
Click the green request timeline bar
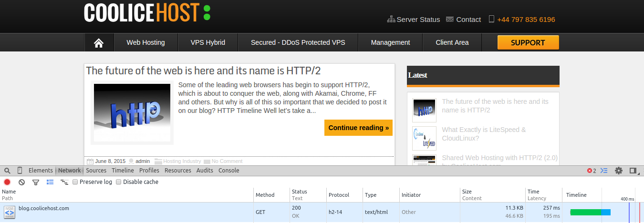(586, 212)
